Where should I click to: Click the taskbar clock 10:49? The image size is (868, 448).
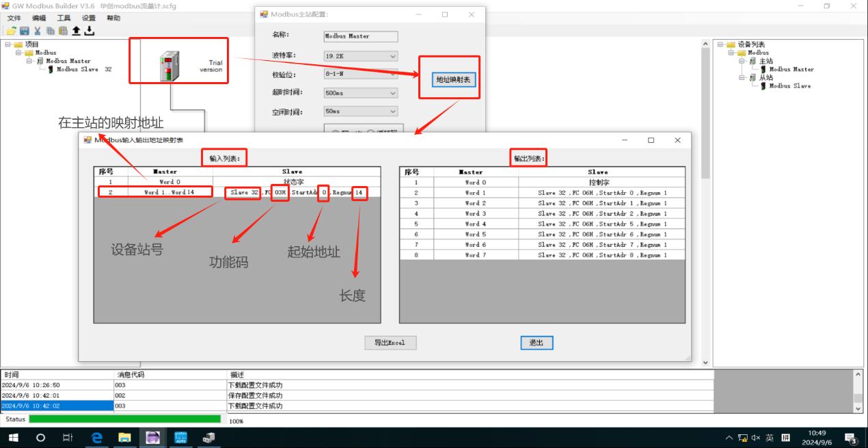coord(816,434)
